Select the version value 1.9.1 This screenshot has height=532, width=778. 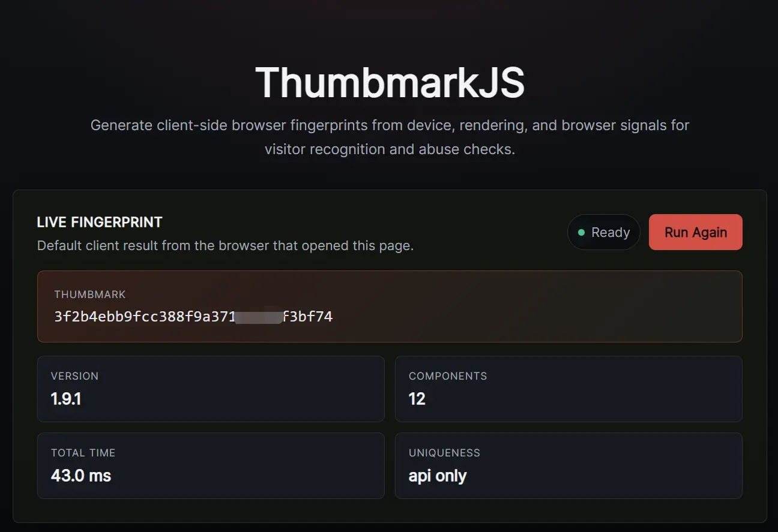pyautogui.click(x=66, y=399)
